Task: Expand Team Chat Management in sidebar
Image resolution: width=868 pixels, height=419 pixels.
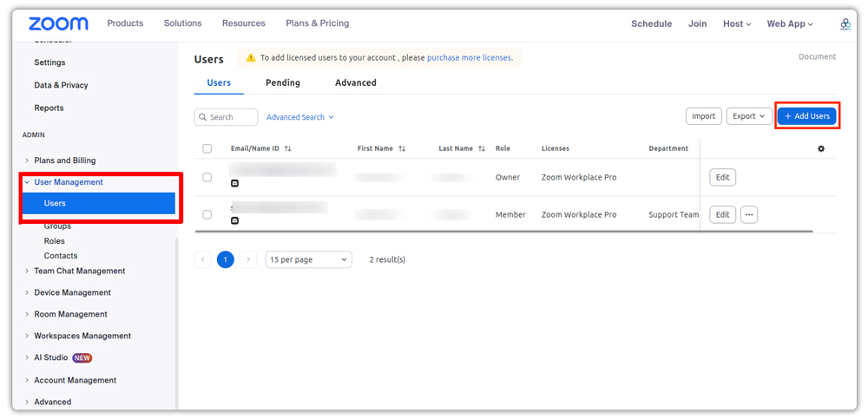Action: pos(79,271)
